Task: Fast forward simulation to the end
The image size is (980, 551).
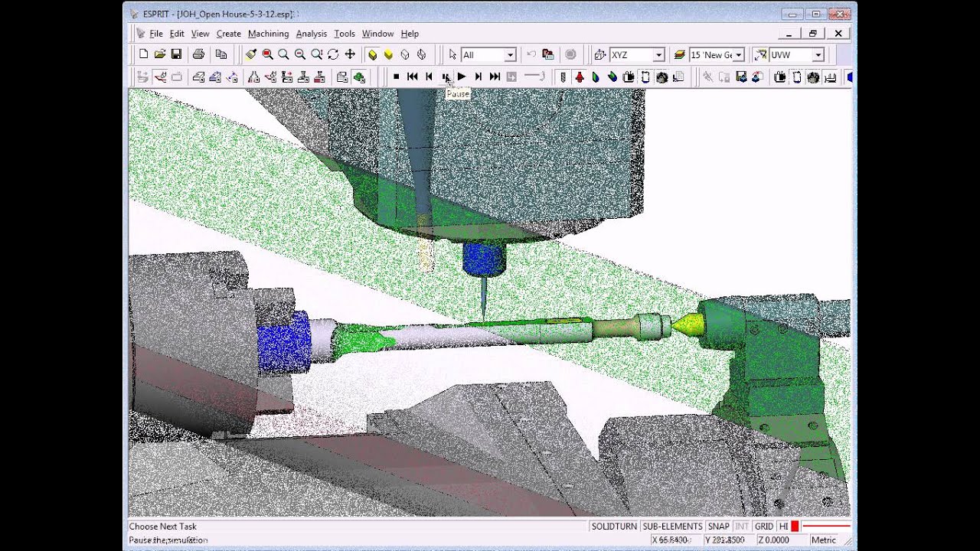Action: 495,77
